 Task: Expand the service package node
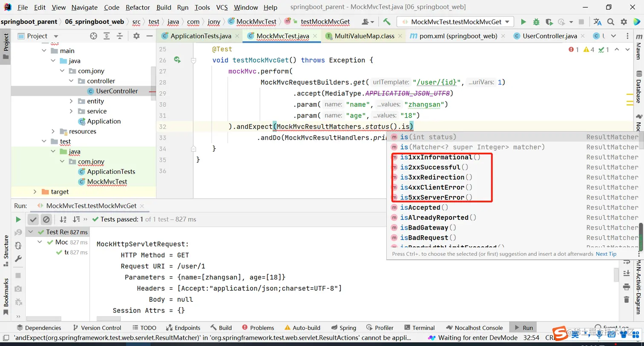[x=71, y=111]
